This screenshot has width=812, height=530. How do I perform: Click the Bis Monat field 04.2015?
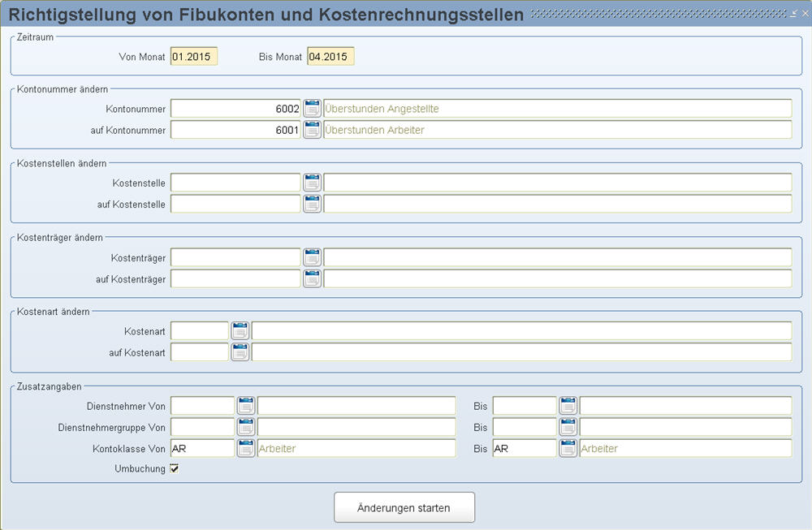330,57
